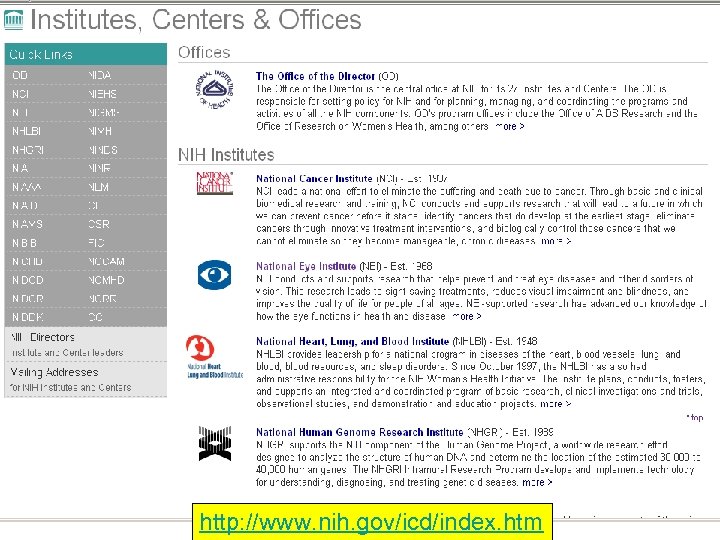Click the National Eye Institute eye logo

[214, 275]
